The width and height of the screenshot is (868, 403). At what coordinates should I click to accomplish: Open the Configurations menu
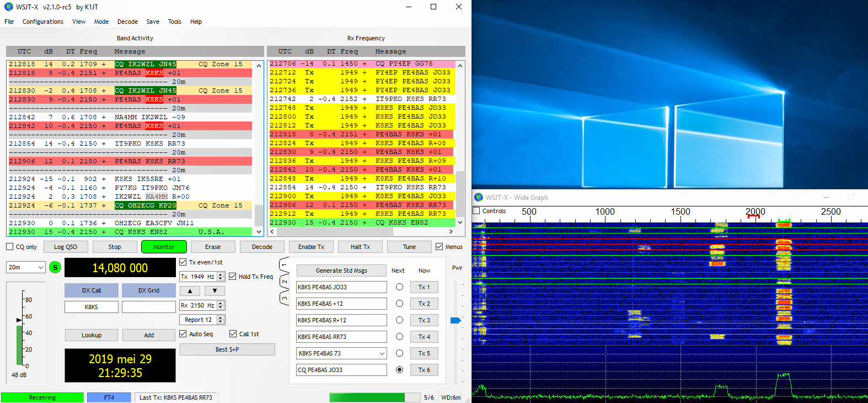tap(42, 22)
